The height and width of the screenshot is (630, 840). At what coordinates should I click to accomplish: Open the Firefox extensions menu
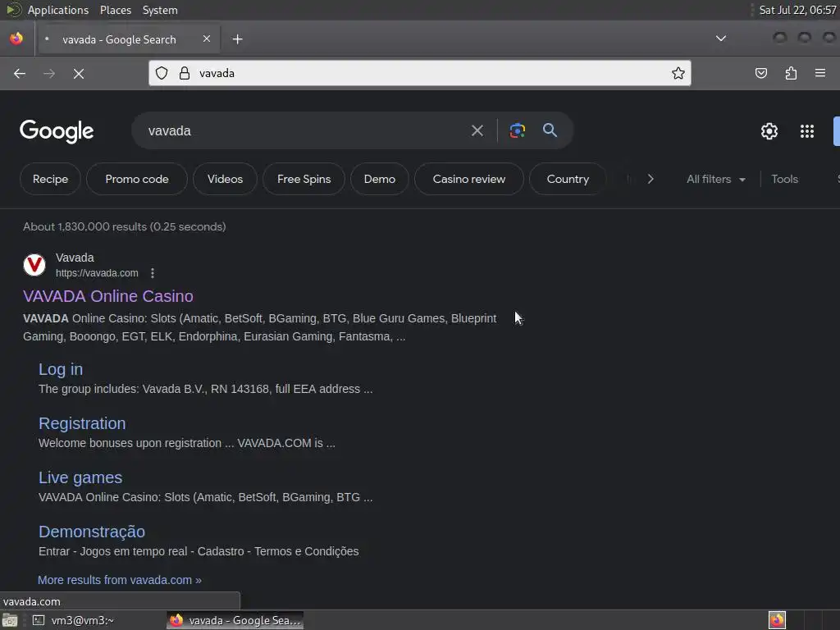pos(791,73)
